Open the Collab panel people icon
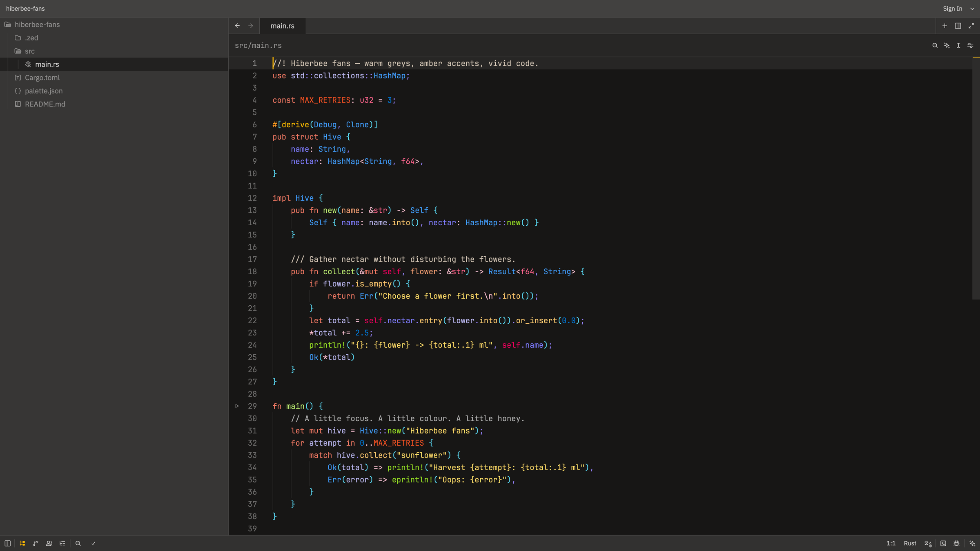Screen dimensions: 980x551 coord(49,543)
